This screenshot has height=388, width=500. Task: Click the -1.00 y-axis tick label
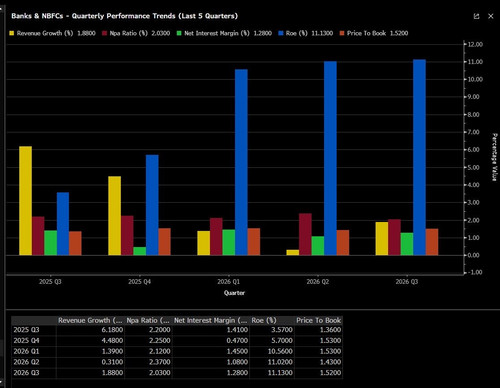[475, 272]
